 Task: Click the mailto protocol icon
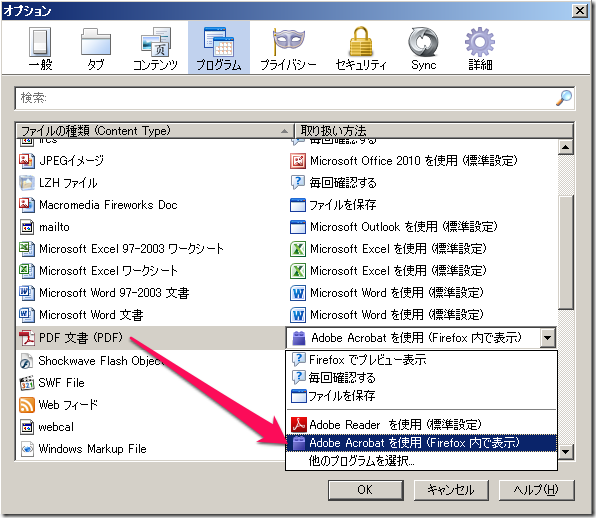pyautogui.click(x=27, y=227)
